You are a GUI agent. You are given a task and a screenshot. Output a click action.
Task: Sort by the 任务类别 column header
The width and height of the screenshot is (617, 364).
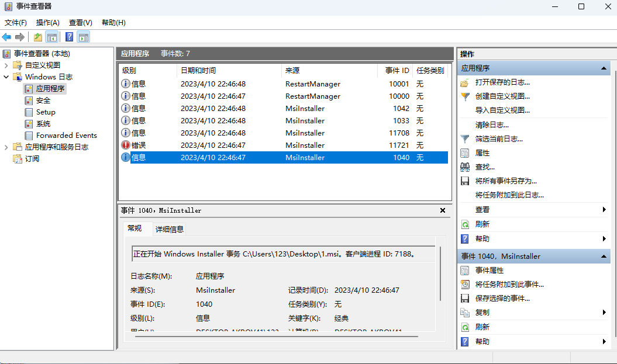430,71
